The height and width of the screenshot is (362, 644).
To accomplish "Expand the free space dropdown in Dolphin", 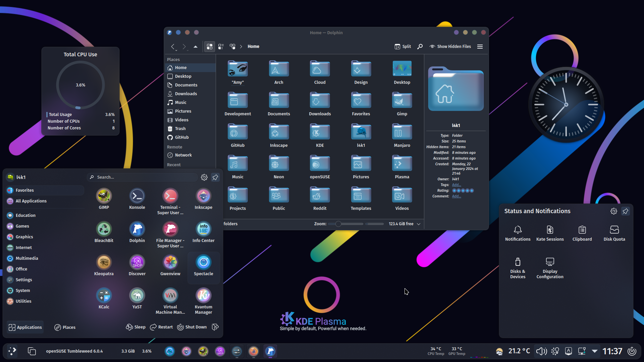I will point(419,224).
